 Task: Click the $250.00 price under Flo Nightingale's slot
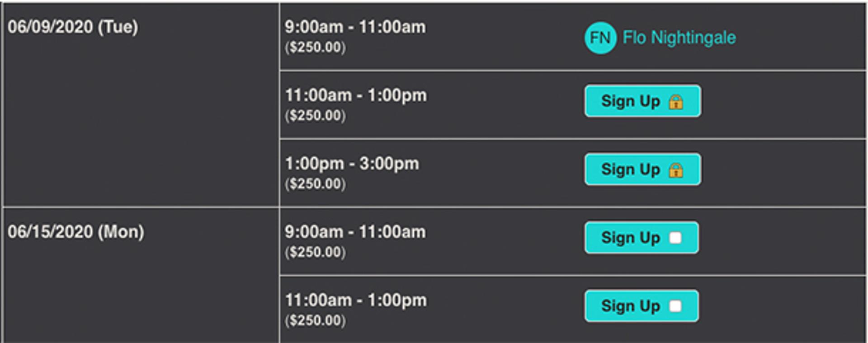point(315,47)
